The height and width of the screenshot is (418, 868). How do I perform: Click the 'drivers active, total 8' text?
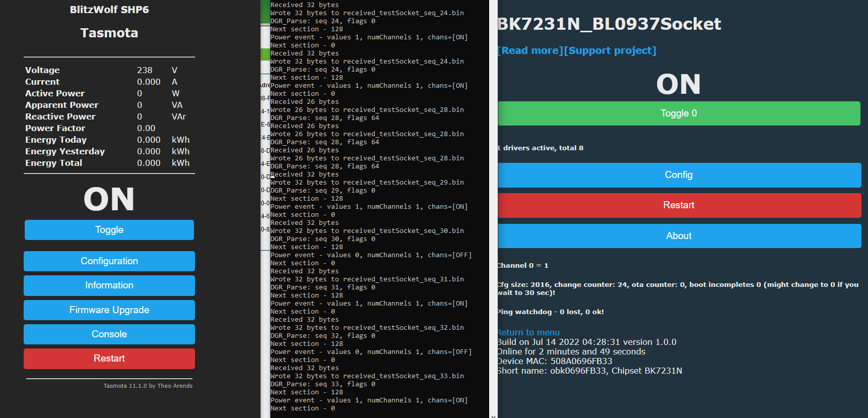[541, 148]
